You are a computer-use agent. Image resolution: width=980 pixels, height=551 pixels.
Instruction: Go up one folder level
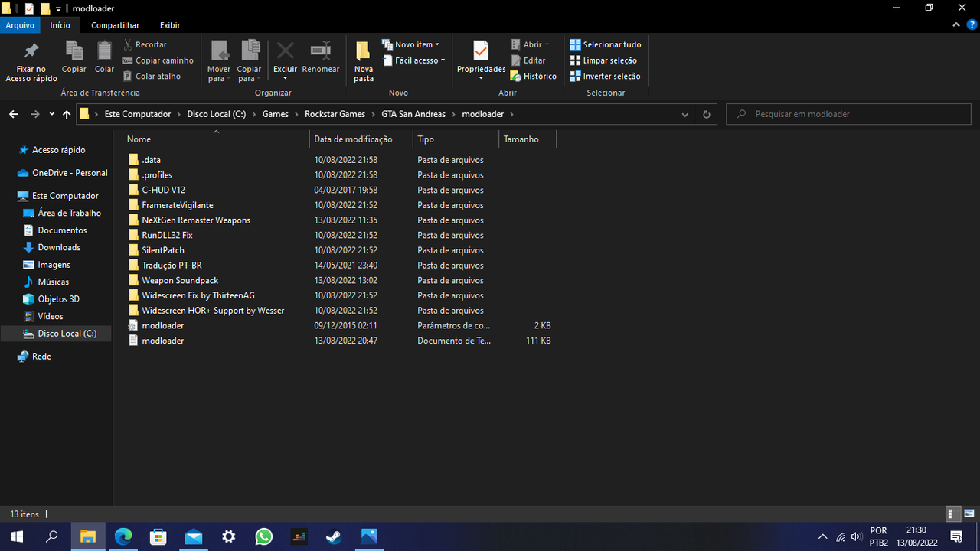(67, 114)
